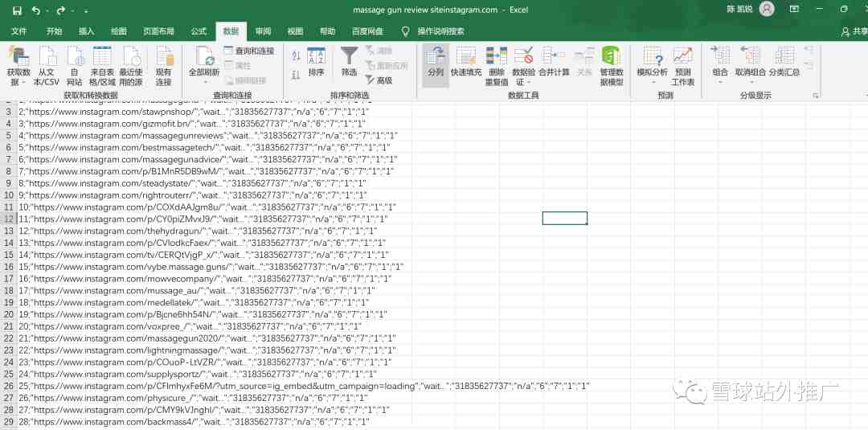Switch to the 插入 (Insert) tab
The width and height of the screenshot is (868, 430).
86,31
